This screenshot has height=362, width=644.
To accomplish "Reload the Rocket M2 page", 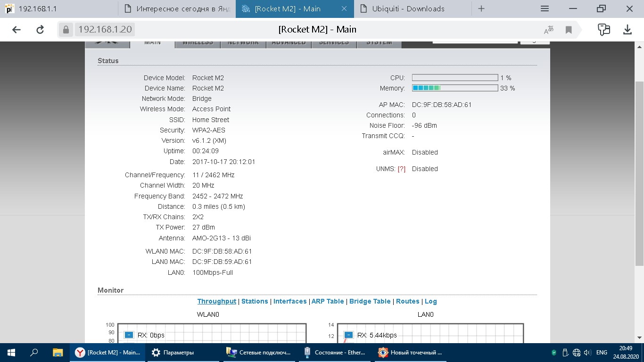I will point(41,30).
